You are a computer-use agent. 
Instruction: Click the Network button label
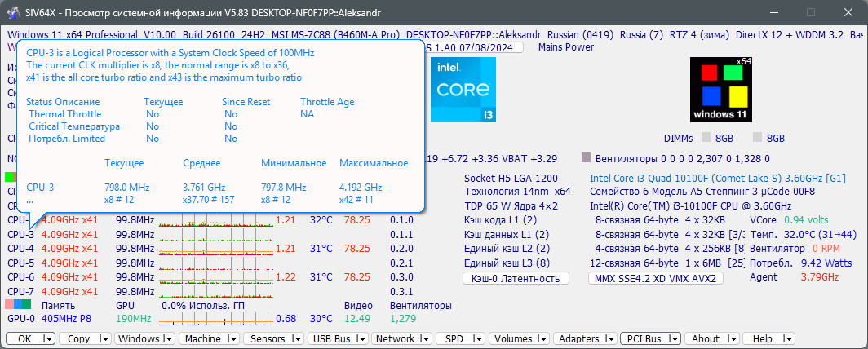[395, 339]
